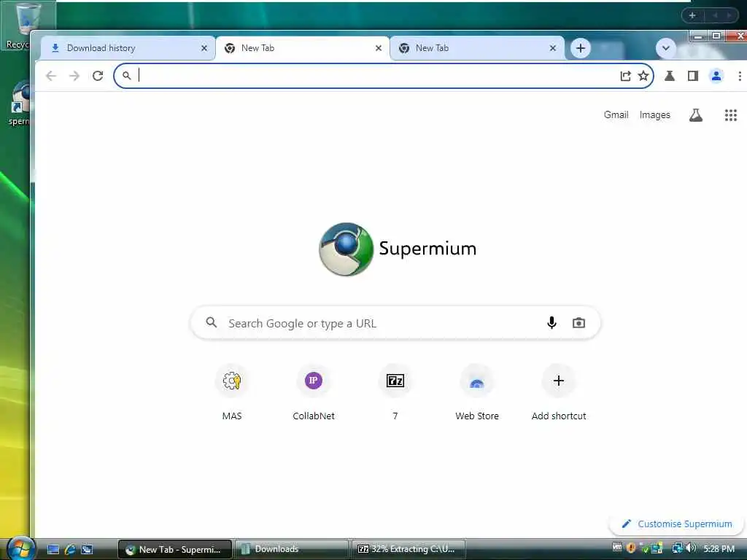Open the Downloads taskbar window
Screen dimensions: 747x560
tap(291, 549)
